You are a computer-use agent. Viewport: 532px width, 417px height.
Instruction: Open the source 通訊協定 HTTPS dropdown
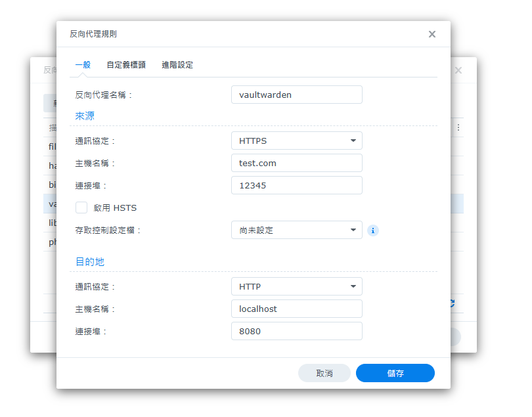click(x=296, y=141)
